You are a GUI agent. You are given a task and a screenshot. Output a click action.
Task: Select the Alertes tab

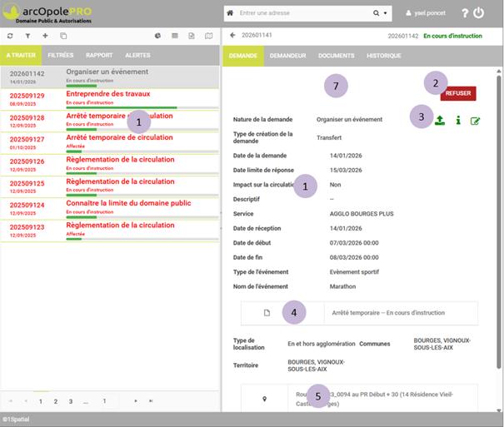(137, 56)
